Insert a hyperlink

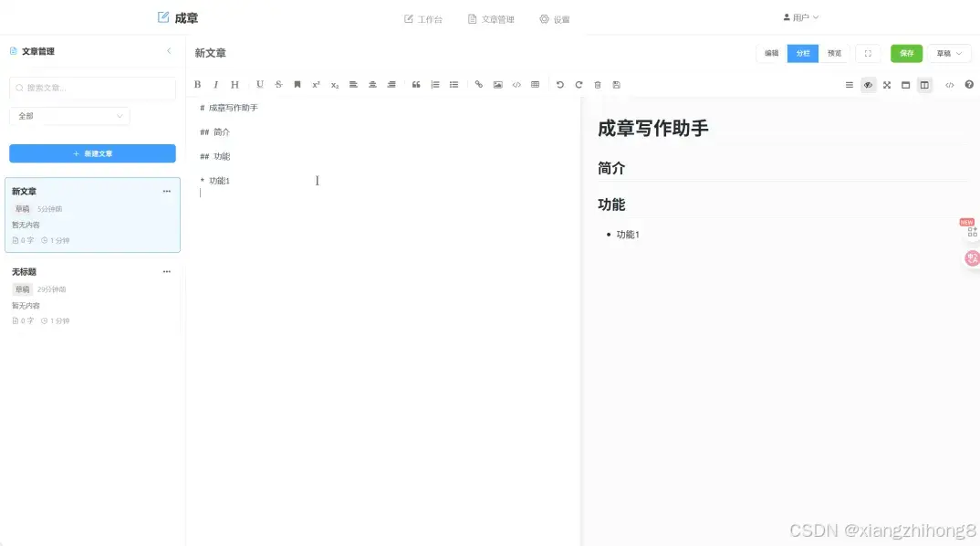(x=479, y=84)
